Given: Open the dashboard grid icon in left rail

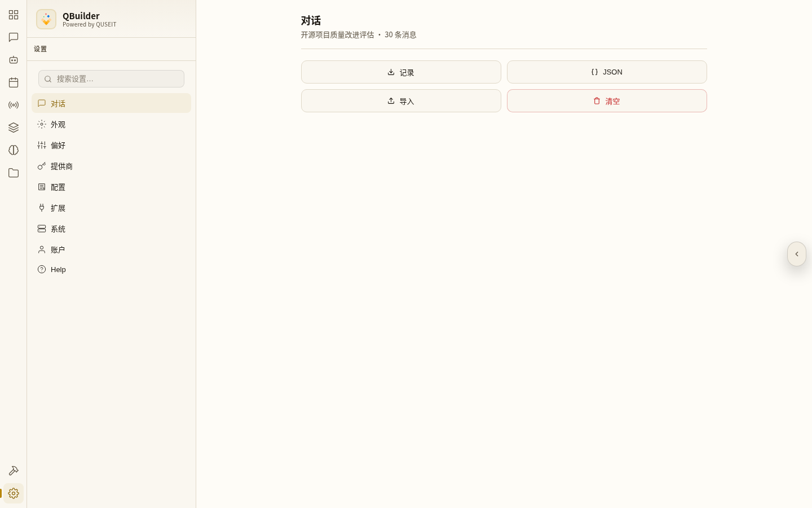Looking at the screenshot, I should (x=14, y=15).
